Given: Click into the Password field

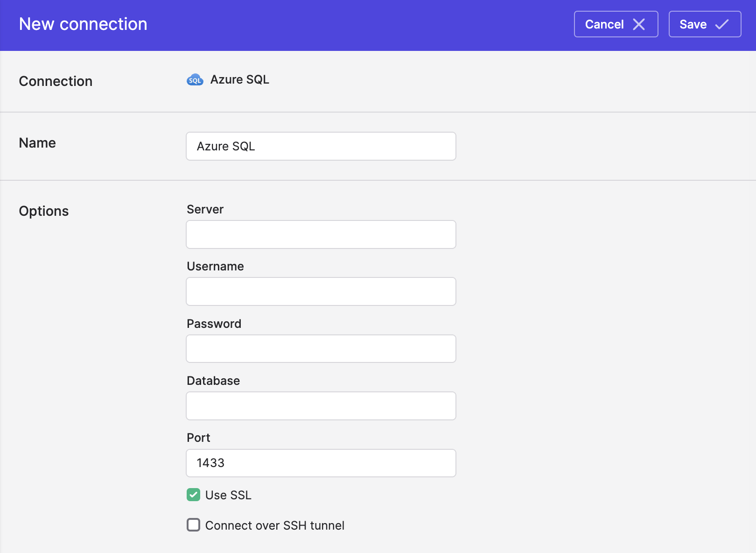Looking at the screenshot, I should click(321, 348).
